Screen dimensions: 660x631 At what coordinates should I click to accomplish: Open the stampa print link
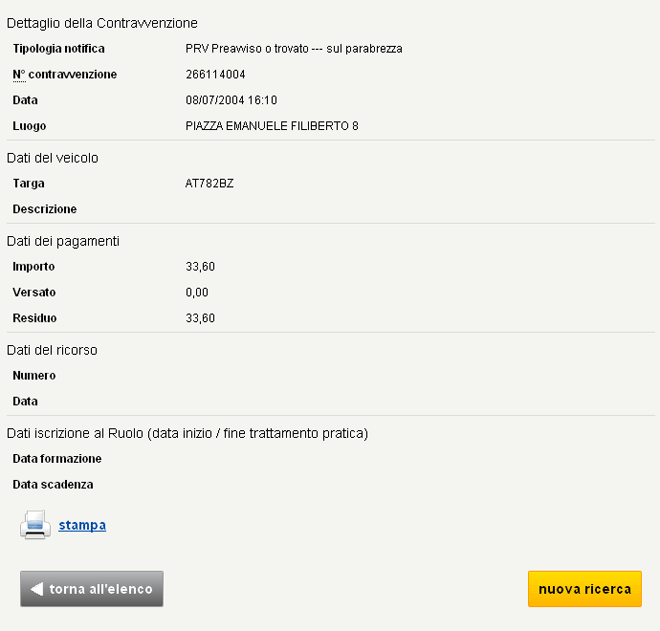click(82, 525)
